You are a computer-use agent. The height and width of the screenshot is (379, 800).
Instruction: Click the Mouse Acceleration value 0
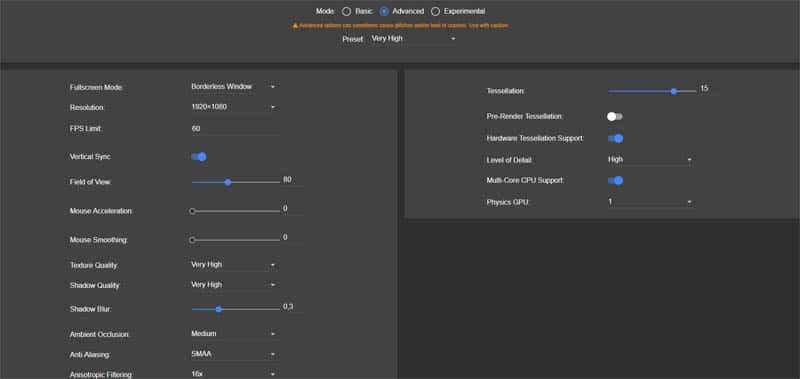pos(285,209)
